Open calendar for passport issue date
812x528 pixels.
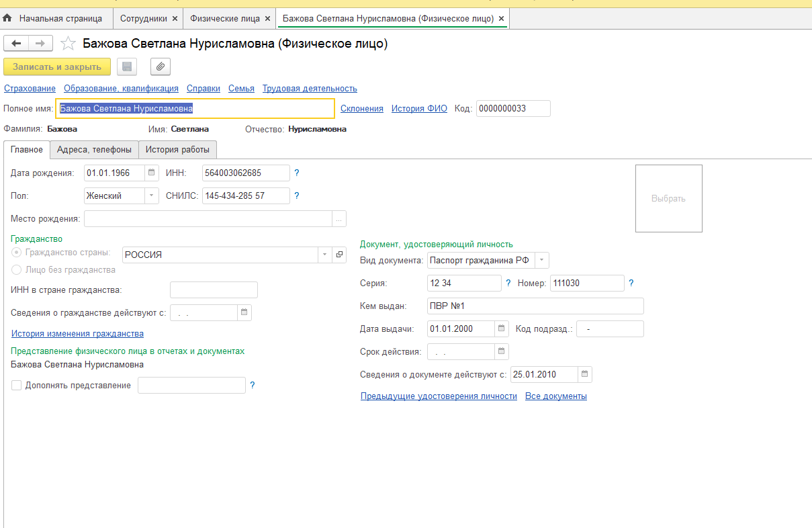coord(502,329)
